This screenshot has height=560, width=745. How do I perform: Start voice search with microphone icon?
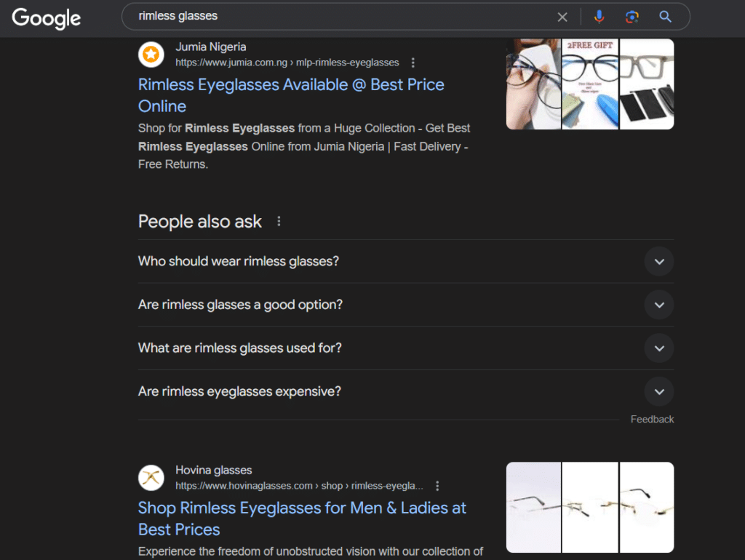click(x=599, y=17)
